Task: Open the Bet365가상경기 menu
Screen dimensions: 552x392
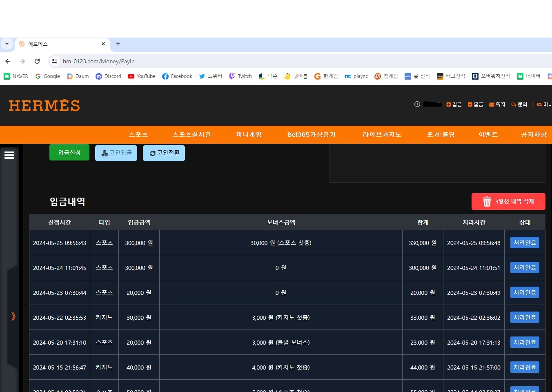Action: click(x=312, y=135)
